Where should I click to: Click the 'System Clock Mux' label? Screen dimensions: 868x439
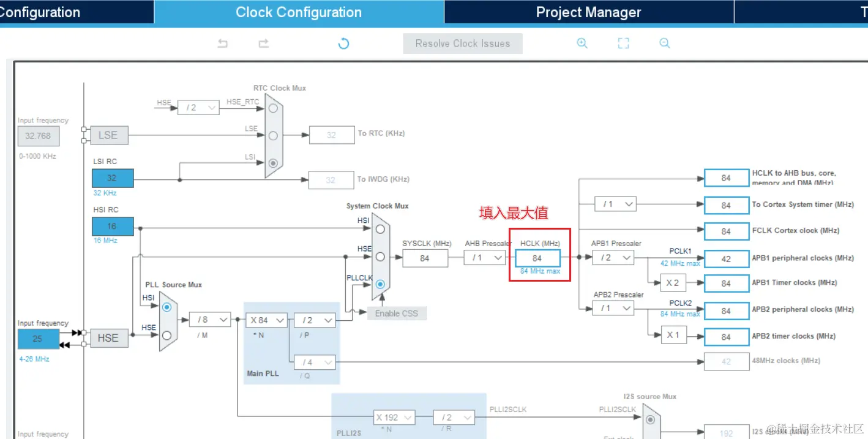377,206
